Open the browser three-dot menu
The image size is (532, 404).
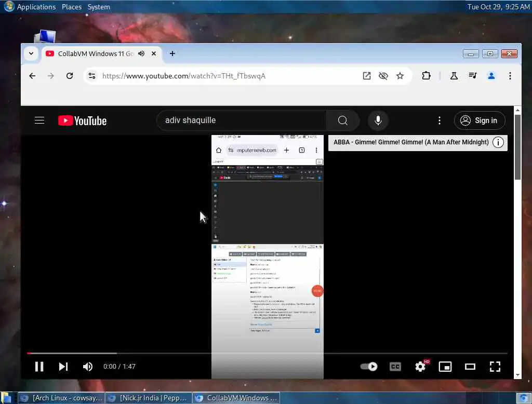tap(510, 76)
